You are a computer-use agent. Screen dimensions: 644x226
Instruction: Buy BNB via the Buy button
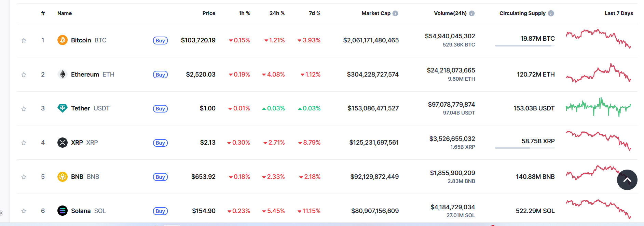(x=160, y=177)
